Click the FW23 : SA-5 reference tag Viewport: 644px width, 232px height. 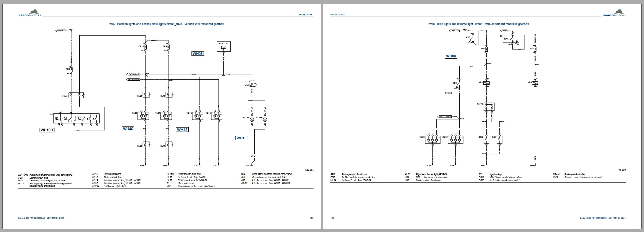[x=133, y=74]
